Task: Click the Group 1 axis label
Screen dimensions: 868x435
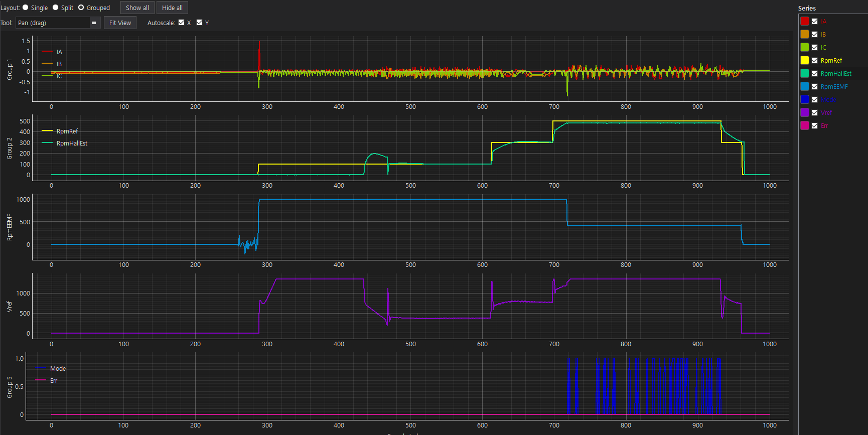Action: click(x=9, y=69)
